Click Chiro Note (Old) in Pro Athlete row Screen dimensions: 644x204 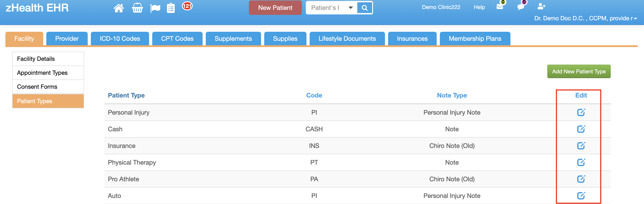click(x=452, y=179)
